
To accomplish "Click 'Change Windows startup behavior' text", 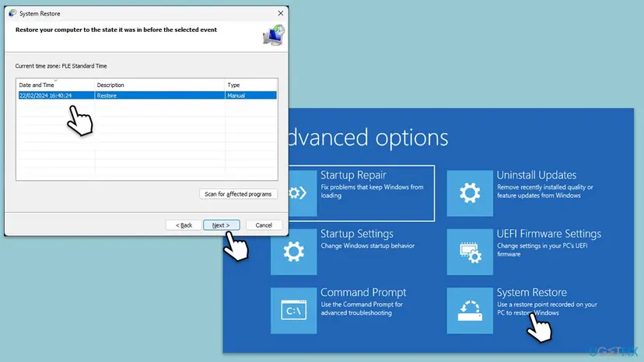I will pos(368,245).
